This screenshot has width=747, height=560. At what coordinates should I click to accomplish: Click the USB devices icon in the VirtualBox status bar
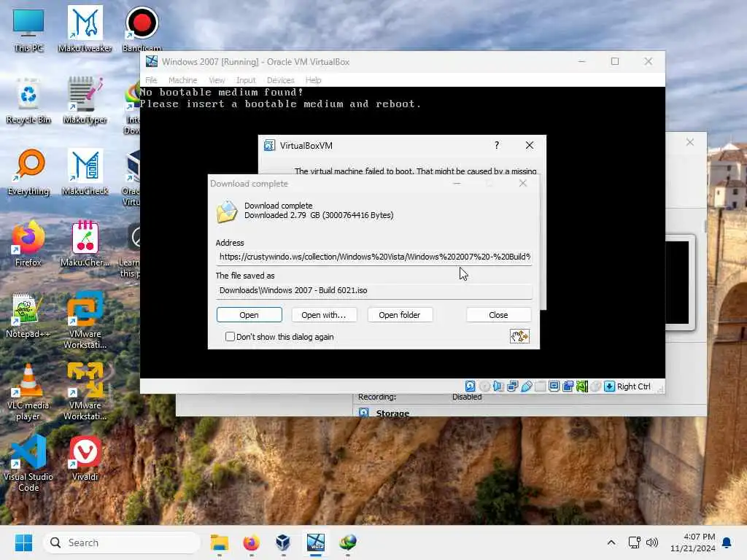tap(527, 386)
